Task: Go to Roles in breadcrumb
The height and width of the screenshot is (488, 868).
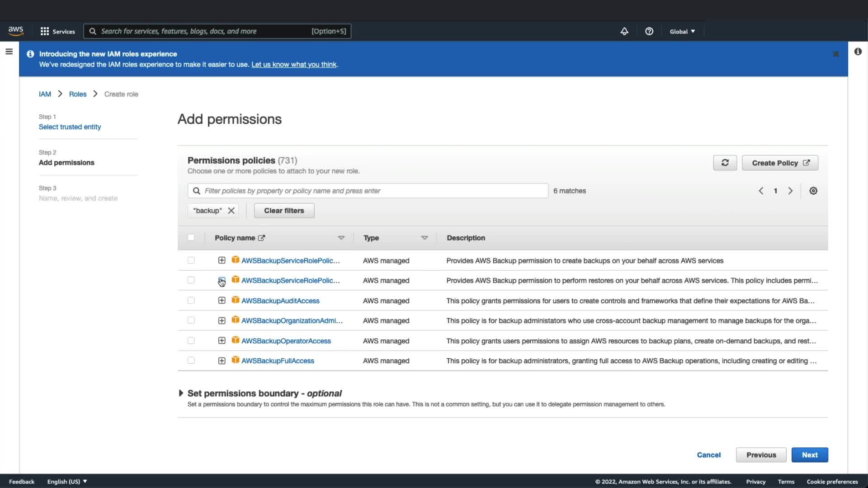Action: click(x=77, y=94)
